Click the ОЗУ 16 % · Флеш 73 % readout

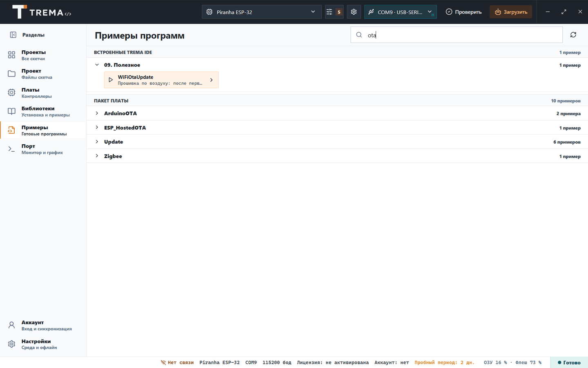pos(512,362)
